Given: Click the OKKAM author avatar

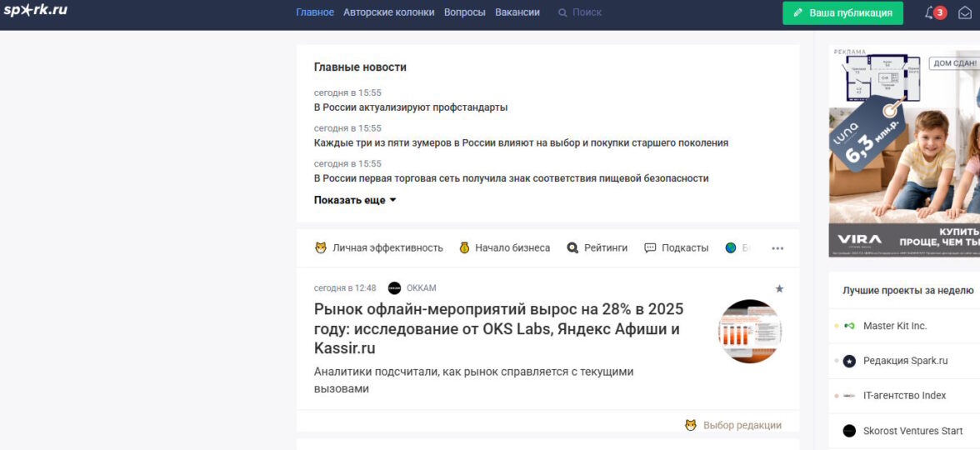Looking at the screenshot, I should point(394,288).
